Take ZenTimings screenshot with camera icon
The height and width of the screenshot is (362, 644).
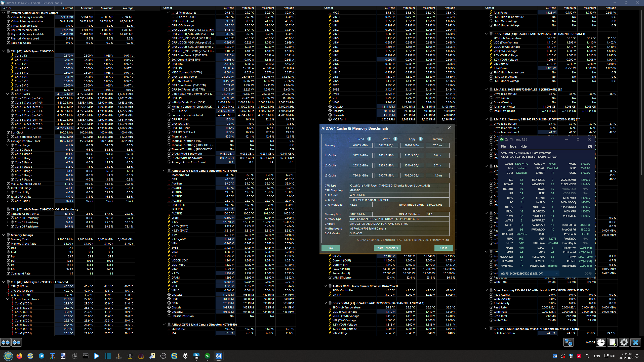click(x=590, y=147)
